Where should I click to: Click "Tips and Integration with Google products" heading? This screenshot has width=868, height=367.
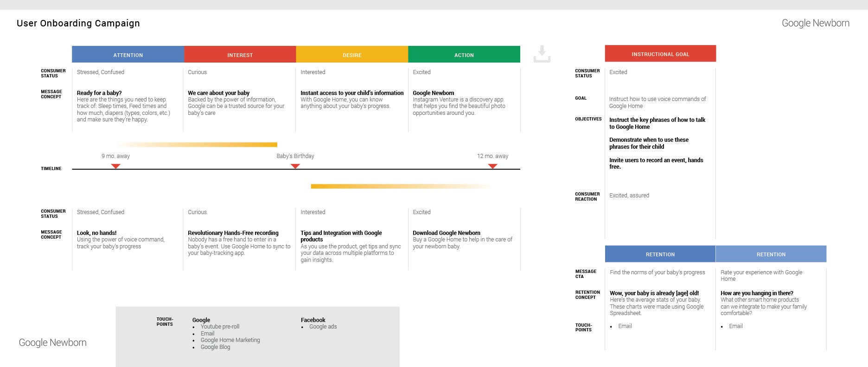[341, 236]
